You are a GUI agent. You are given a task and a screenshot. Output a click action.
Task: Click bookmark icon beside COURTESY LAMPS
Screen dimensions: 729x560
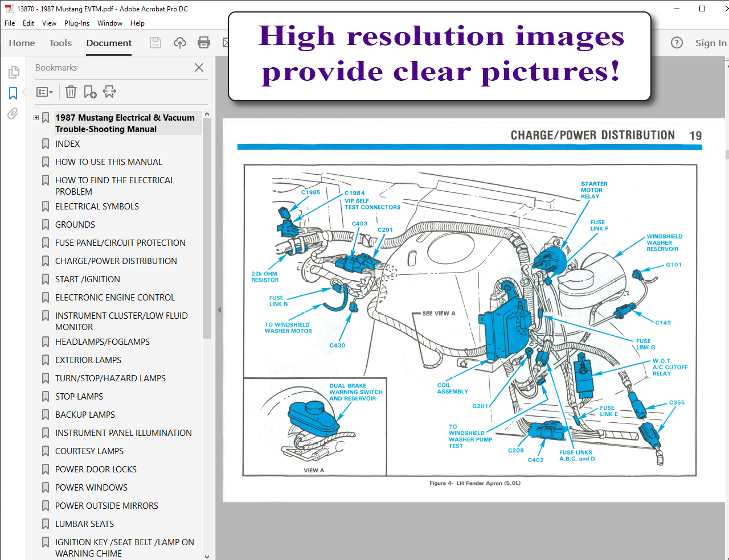tap(46, 451)
